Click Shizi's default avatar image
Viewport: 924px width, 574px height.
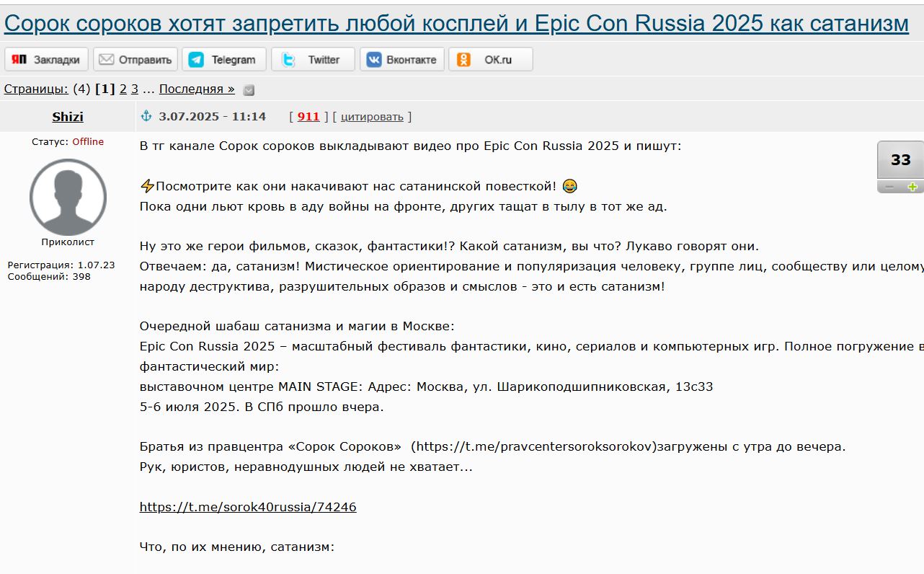click(x=68, y=197)
